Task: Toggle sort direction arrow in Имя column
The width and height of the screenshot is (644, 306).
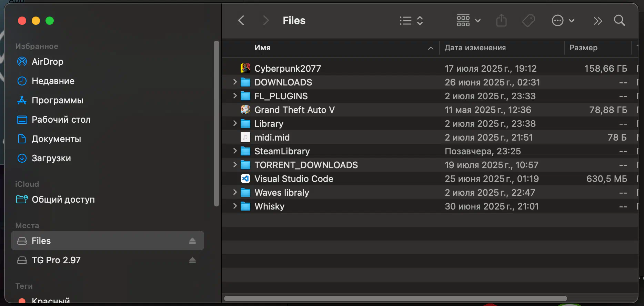Action: point(431,48)
